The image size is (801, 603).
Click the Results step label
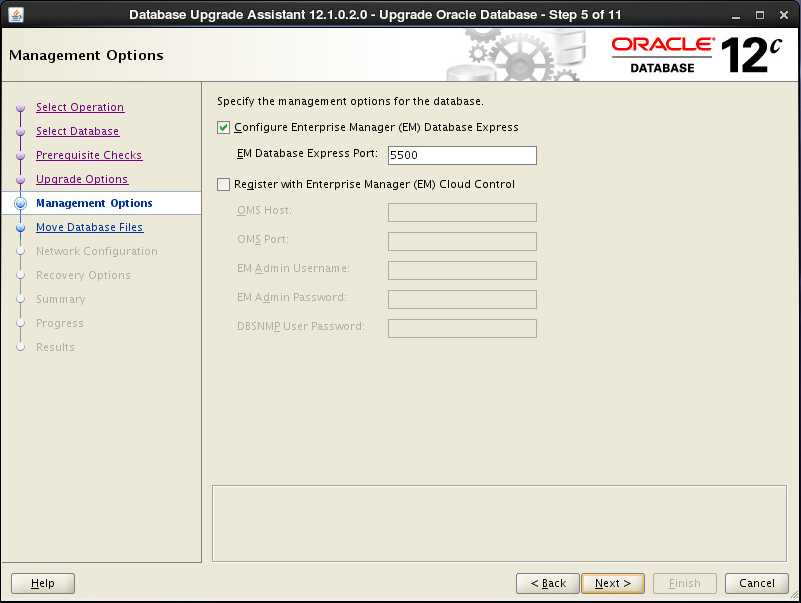[55, 347]
